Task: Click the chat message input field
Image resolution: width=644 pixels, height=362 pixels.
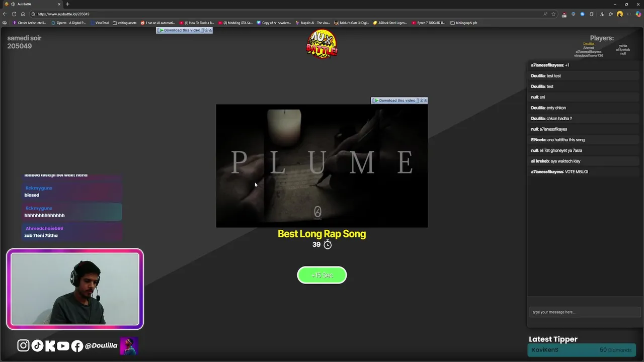Action: 584,312
